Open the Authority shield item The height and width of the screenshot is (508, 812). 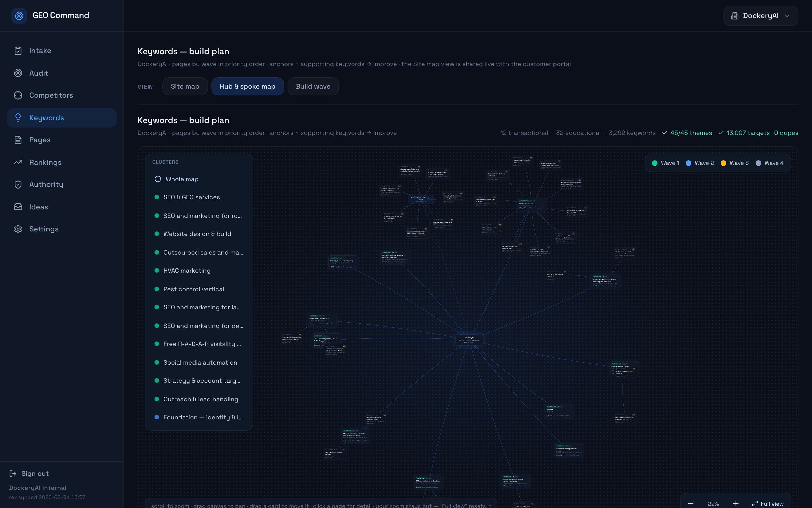[62, 185]
